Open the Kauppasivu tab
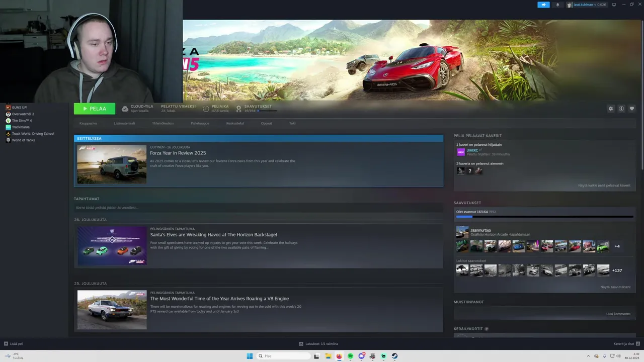This screenshot has width=644, height=362. pyautogui.click(x=88, y=123)
